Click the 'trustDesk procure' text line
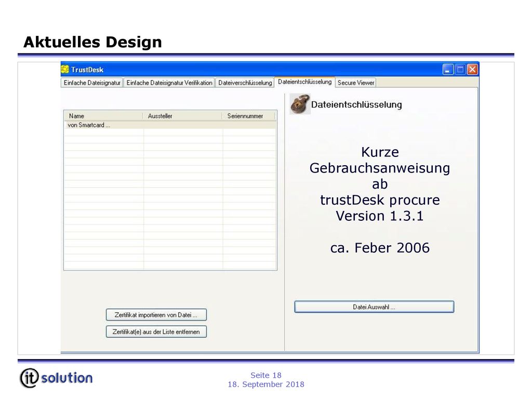This screenshot has height=399, width=532. pyautogui.click(x=380, y=200)
